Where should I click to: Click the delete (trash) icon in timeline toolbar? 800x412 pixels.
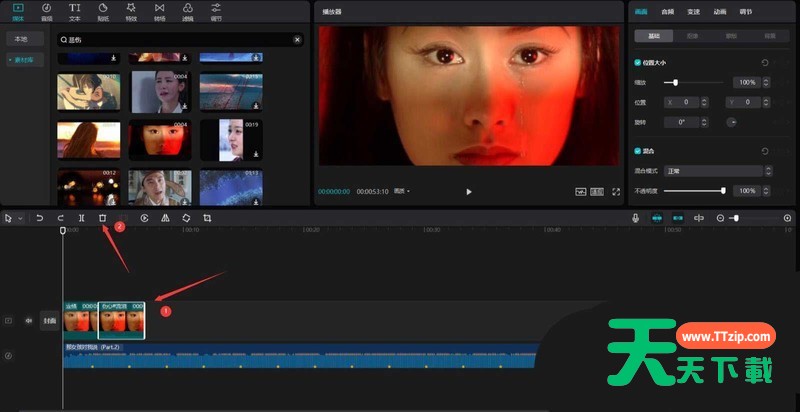[x=102, y=217]
